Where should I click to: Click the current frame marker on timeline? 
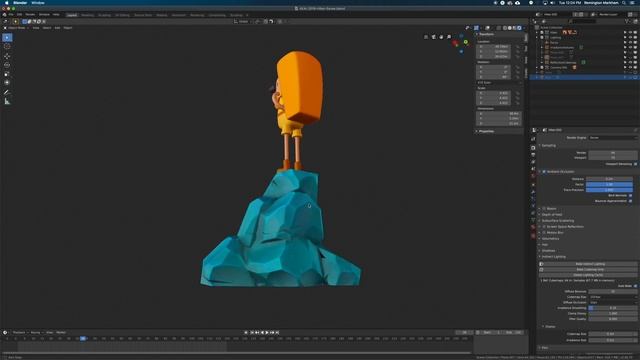(x=83, y=338)
